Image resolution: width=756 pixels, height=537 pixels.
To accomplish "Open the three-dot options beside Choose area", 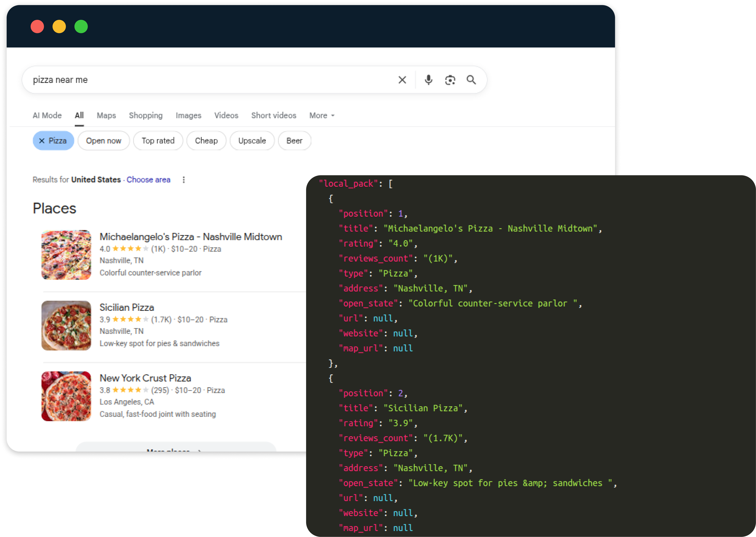I will click(x=184, y=180).
